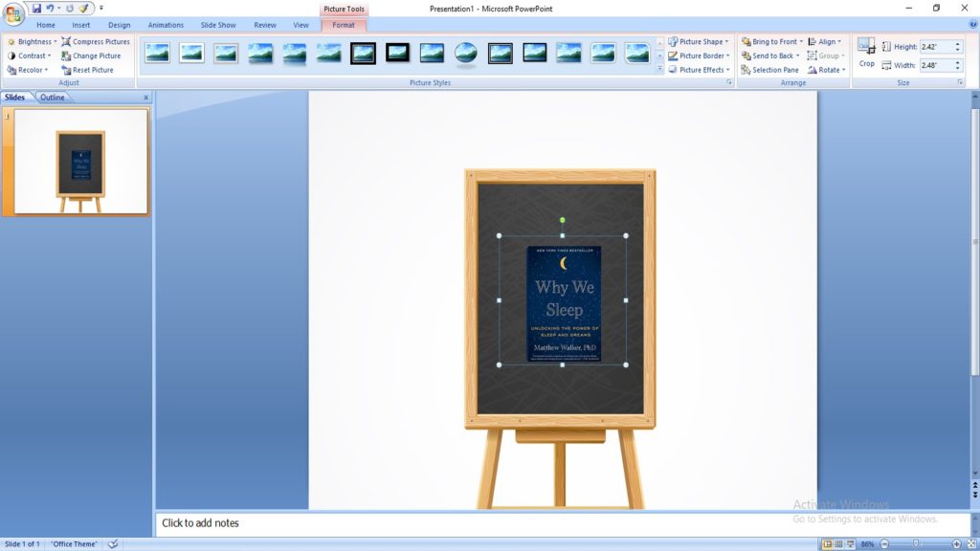Click into the notes area
Screen dimensions: 980x551
pyautogui.click(x=563, y=523)
